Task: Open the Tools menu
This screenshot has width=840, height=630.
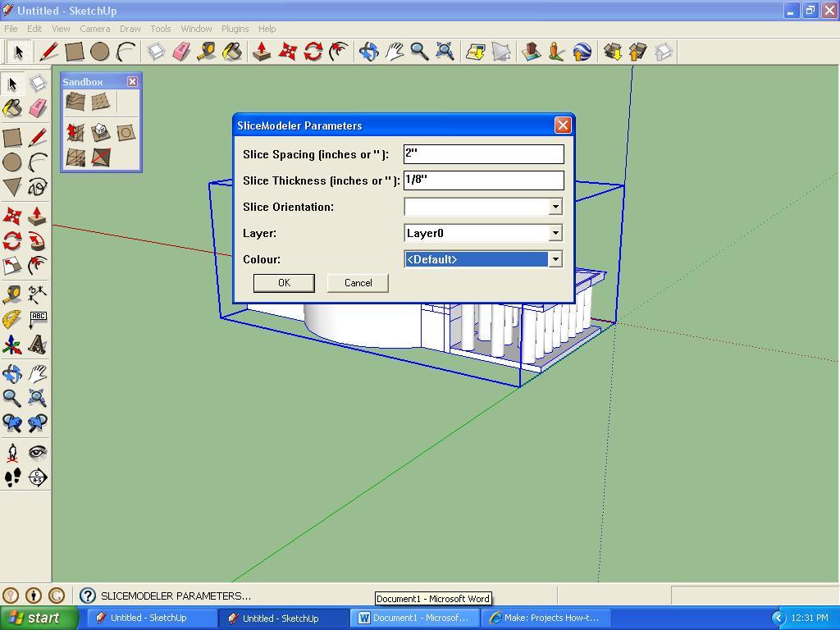Action: point(160,29)
